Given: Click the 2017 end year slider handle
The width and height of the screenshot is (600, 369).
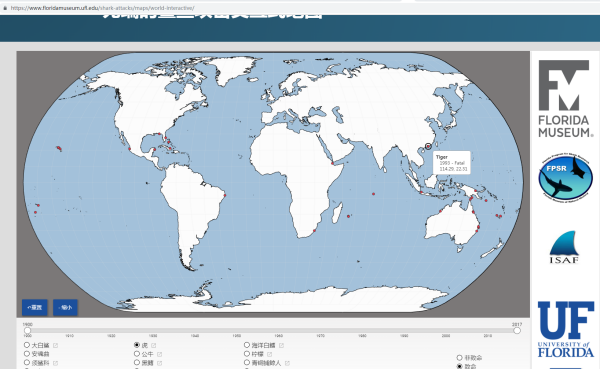Looking at the screenshot, I should coord(517,330).
